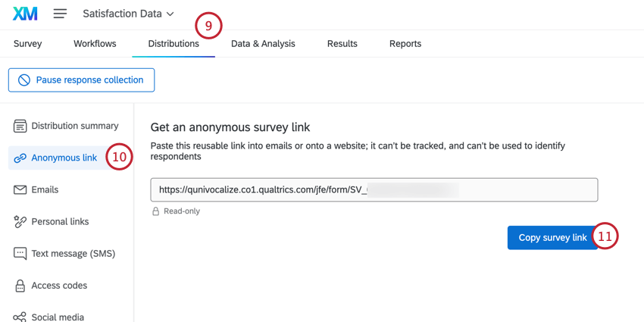Click the XM logo icon
Viewport: 644px width, 322px height.
click(x=25, y=14)
